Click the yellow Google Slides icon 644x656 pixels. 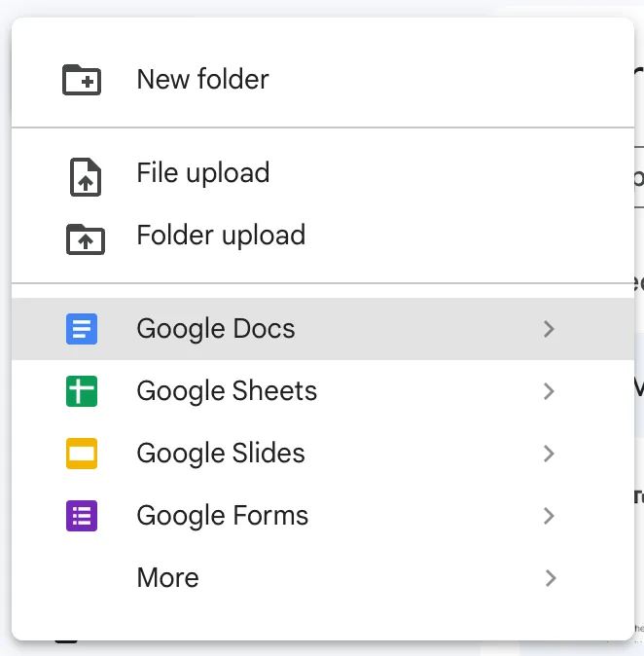82,454
